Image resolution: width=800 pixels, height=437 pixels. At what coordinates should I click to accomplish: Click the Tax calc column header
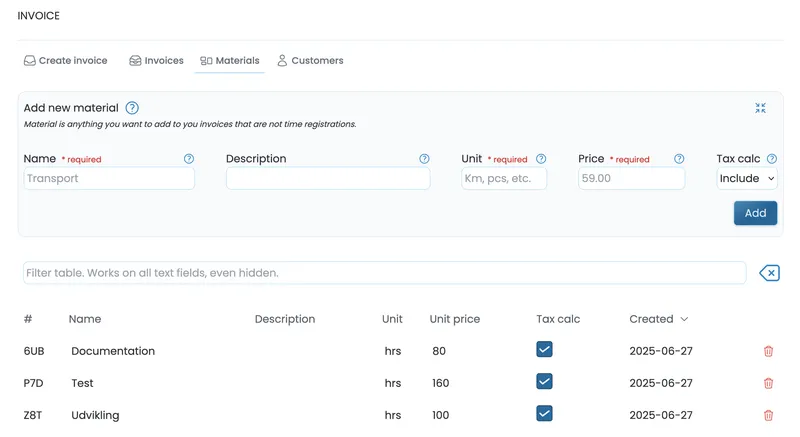[x=558, y=319]
